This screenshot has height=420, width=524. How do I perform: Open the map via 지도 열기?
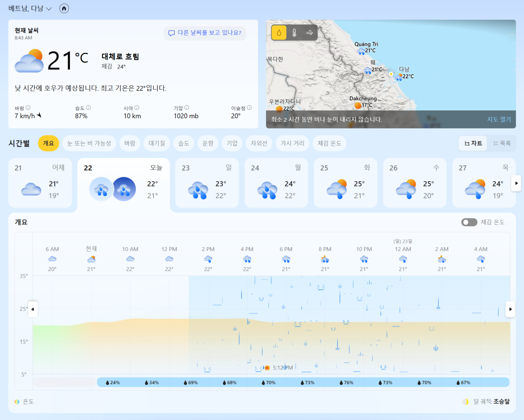(499, 119)
